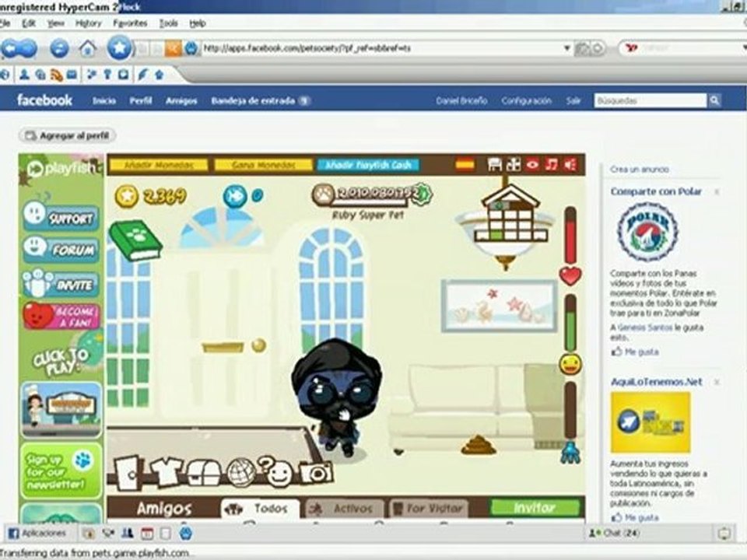The height and width of the screenshot is (560, 747).
Task: Open the Forum sidebar button
Action: tap(61, 249)
